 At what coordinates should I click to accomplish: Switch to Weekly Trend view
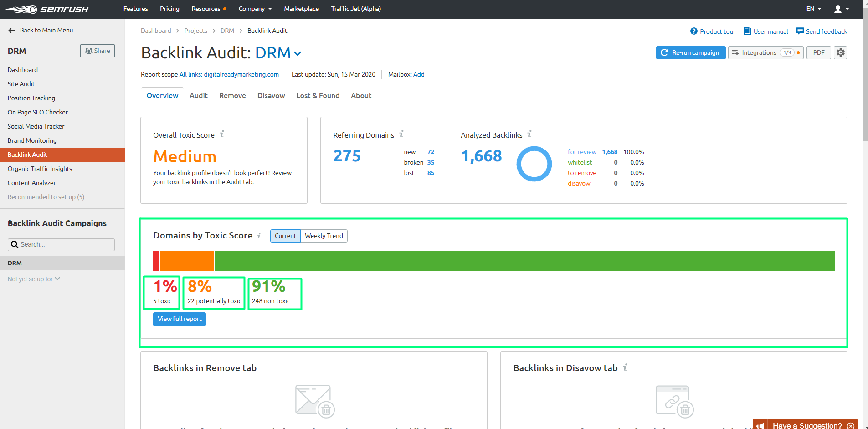(324, 236)
